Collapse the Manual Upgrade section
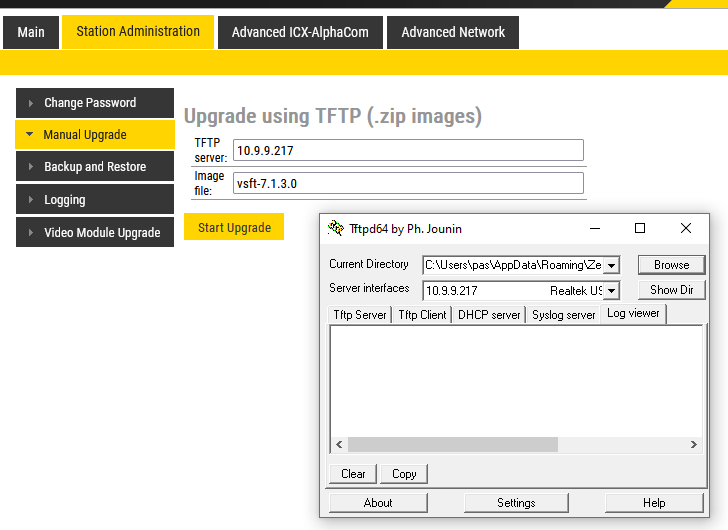This screenshot has width=728, height=530. tap(30, 135)
